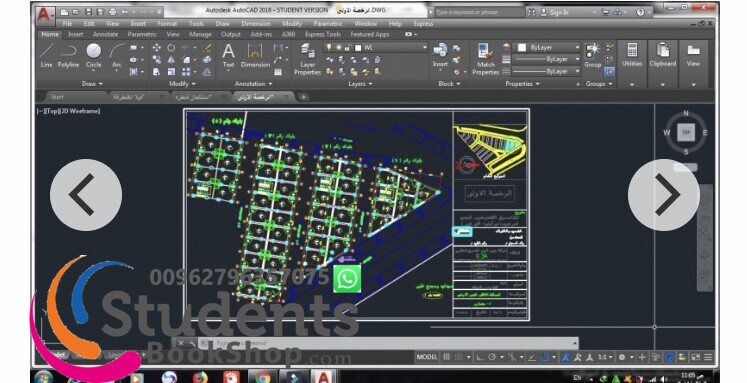Click the Dimension tool

(x=255, y=55)
